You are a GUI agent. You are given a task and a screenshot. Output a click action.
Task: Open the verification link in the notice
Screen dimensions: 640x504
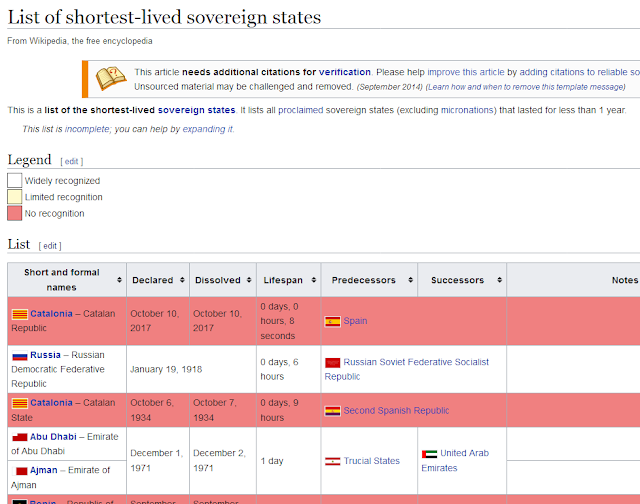click(344, 72)
